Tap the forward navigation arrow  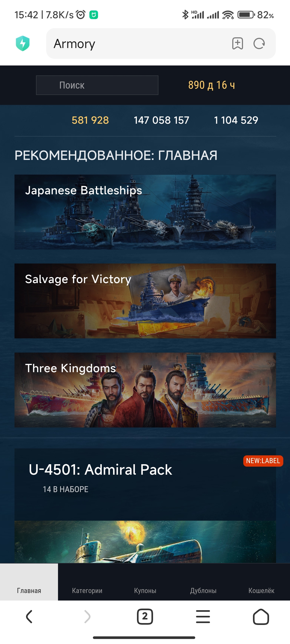tap(87, 616)
